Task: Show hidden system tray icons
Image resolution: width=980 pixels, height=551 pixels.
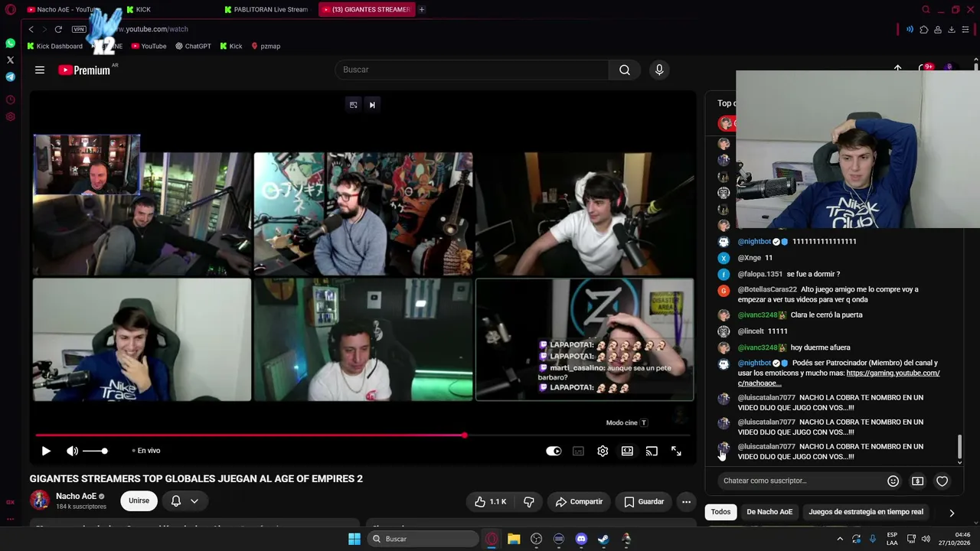Action: [840, 539]
